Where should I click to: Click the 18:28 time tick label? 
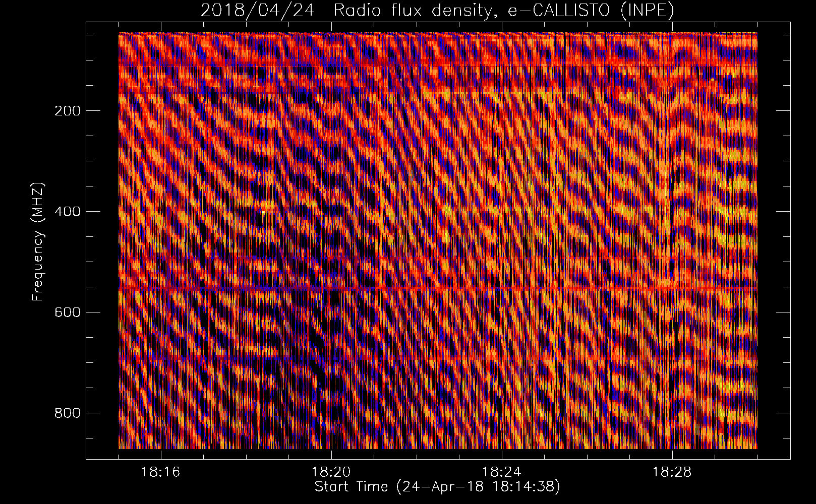(672, 472)
